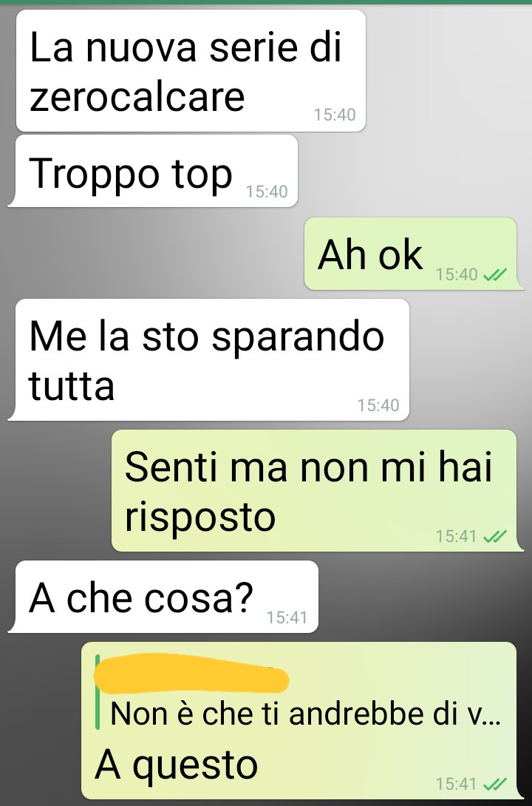Click 15:41 timestamp beside "A che cosa?"
Image resolution: width=532 pixels, height=806 pixels.
[287, 617]
